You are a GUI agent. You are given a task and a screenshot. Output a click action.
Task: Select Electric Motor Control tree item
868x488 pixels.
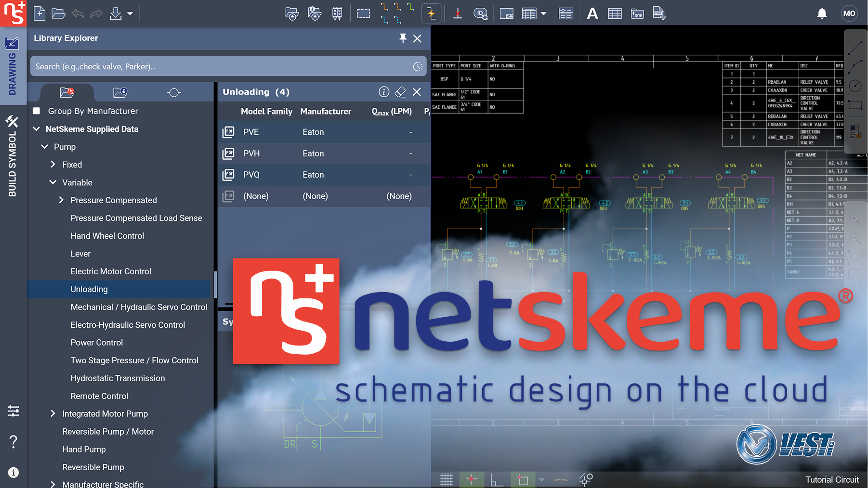[x=111, y=271]
